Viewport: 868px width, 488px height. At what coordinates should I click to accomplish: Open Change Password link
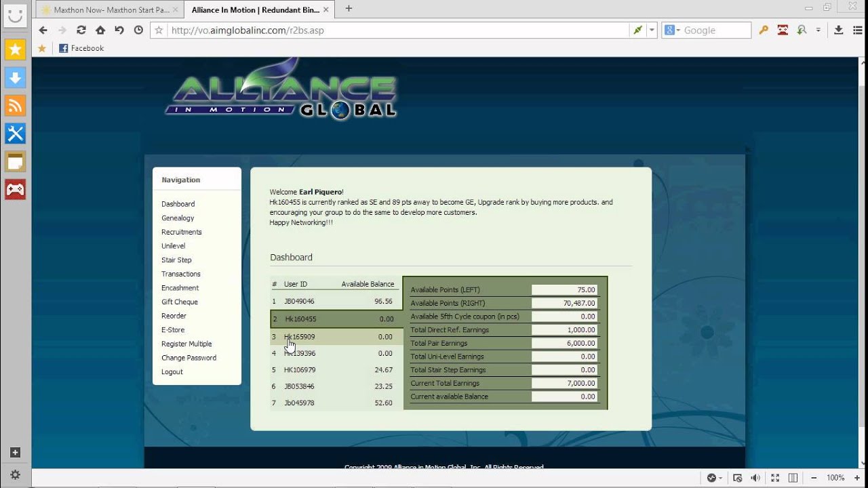(x=189, y=358)
